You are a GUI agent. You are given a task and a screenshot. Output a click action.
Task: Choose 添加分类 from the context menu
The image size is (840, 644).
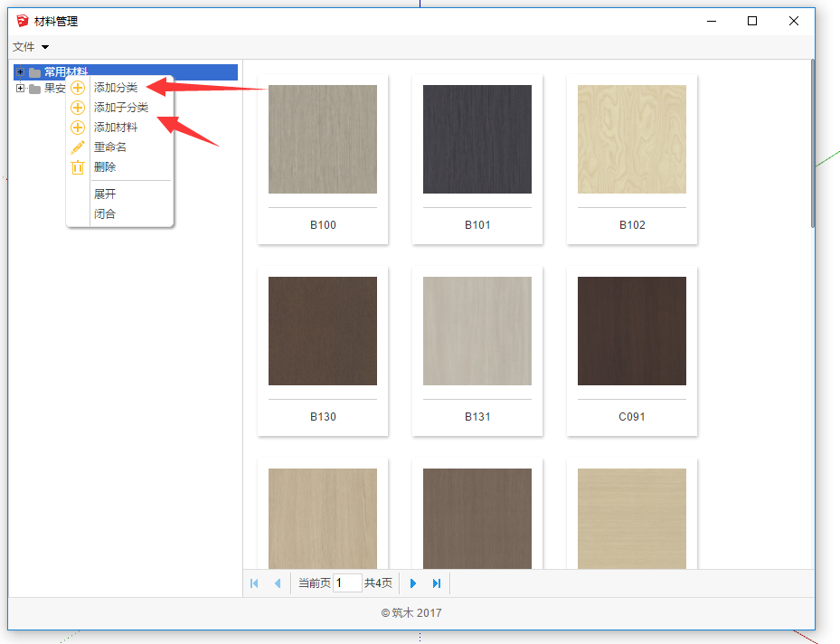coord(116,88)
